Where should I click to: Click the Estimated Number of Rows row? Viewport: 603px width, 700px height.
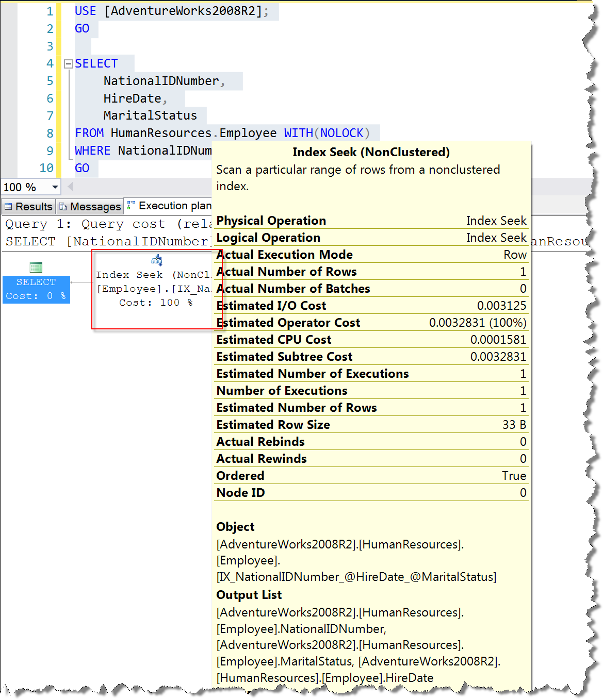[x=371, y=408]
